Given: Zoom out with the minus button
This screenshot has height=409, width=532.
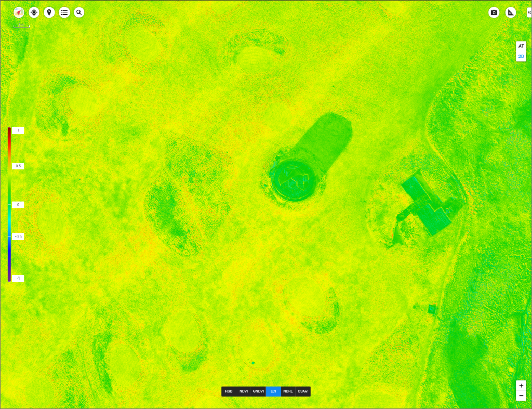Looking at the screenshot, I should point(521,397).
